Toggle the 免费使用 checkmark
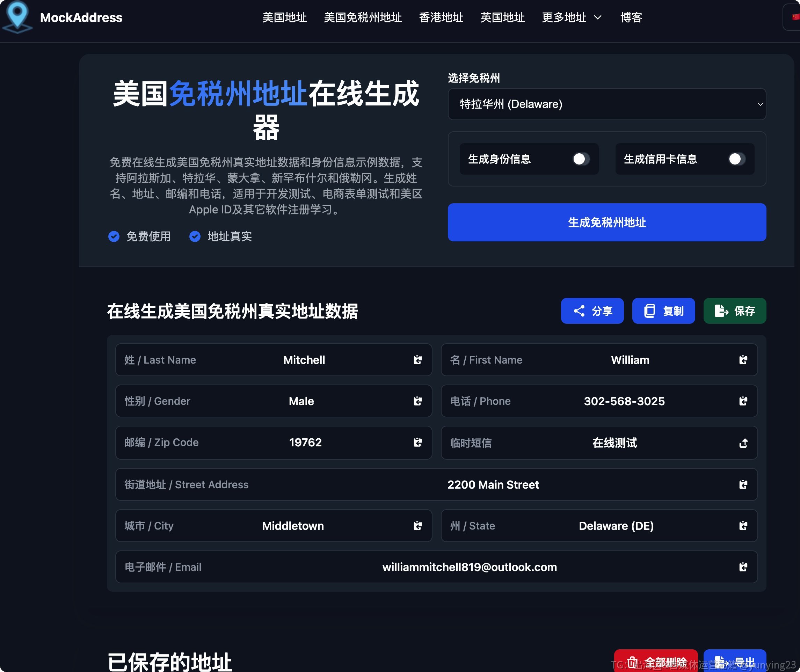Screen dimensions: 800x672 114,236
